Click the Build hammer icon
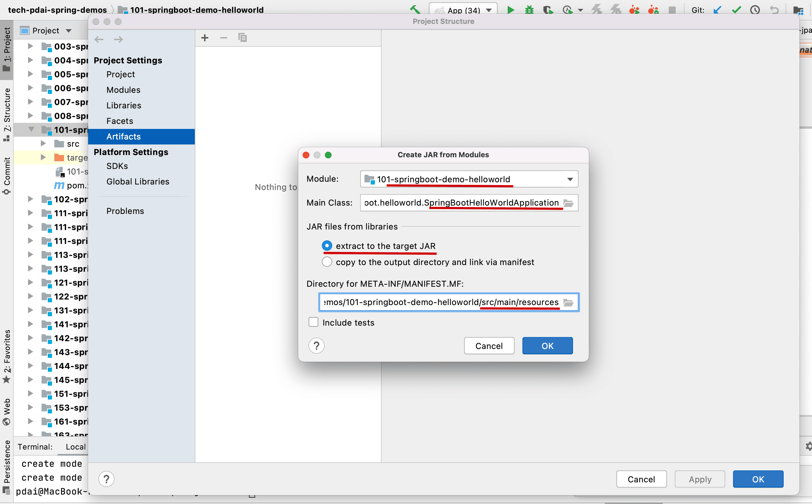The width and height of the screenshot is (812, 504). click(x=415, y=9)
